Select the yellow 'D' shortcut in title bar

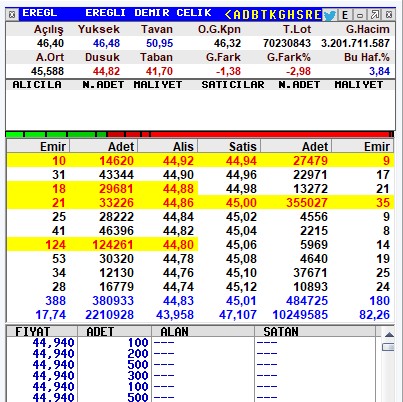(246, 15)
